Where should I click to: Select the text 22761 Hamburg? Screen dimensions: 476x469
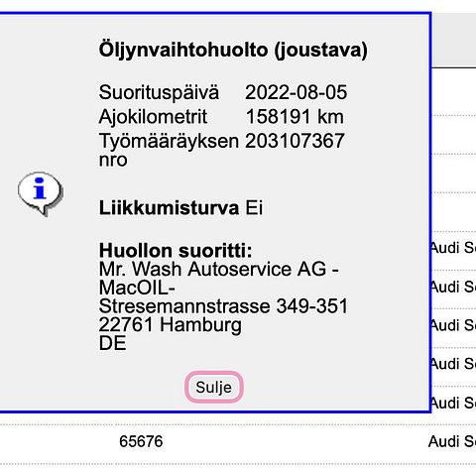(x=170, y=325)
